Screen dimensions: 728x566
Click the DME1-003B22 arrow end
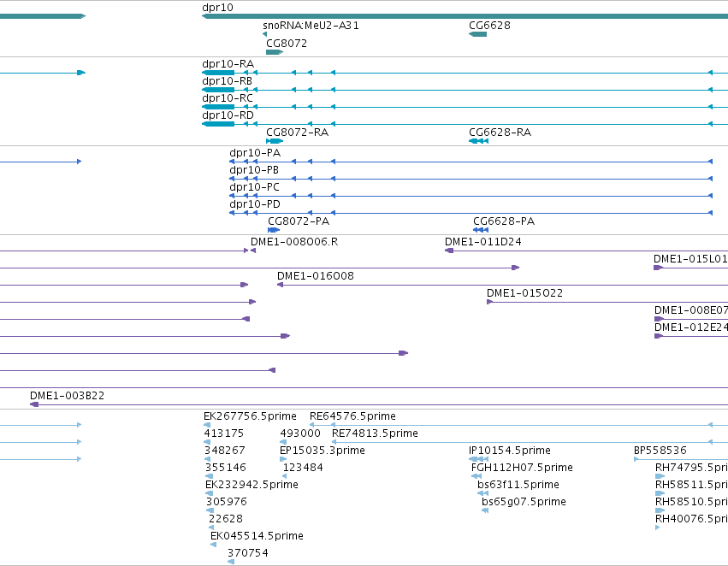pos(34,404)
